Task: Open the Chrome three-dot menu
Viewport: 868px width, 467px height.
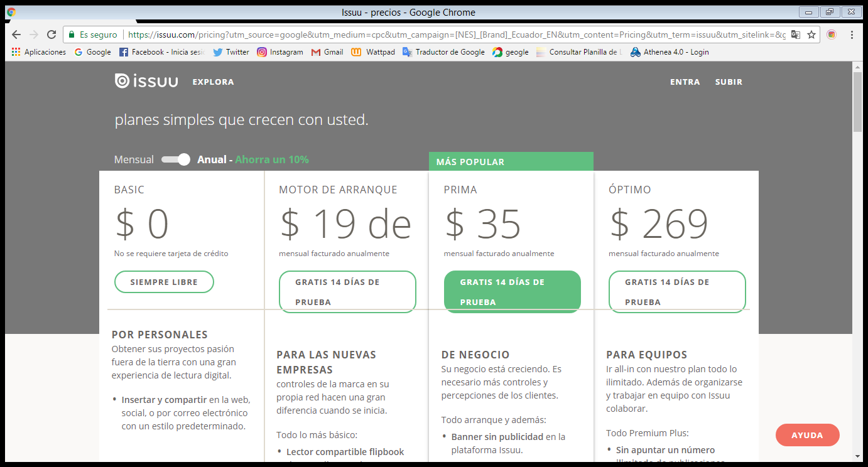Action: [852, 35]
